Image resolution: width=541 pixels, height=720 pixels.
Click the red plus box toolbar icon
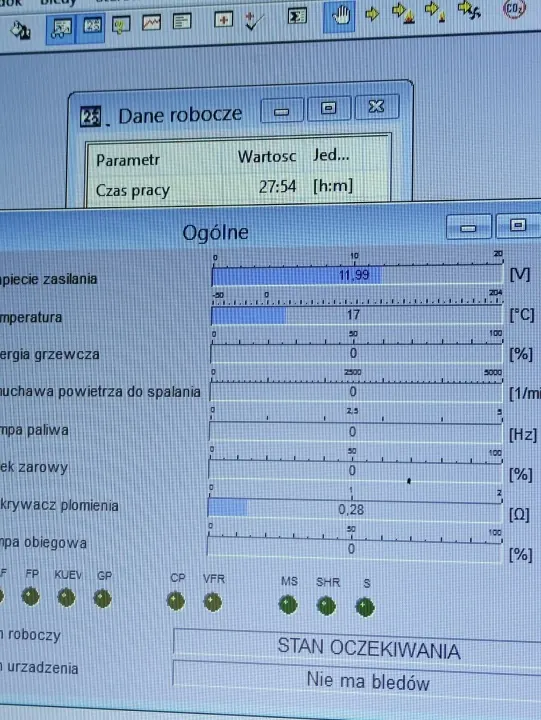coord(223,20)
